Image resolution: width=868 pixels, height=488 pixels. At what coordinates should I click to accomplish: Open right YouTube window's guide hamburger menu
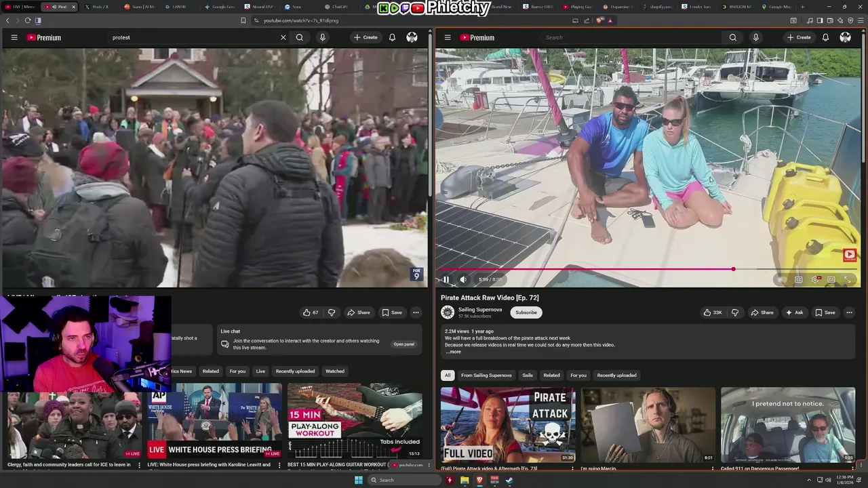coord(448,37)
